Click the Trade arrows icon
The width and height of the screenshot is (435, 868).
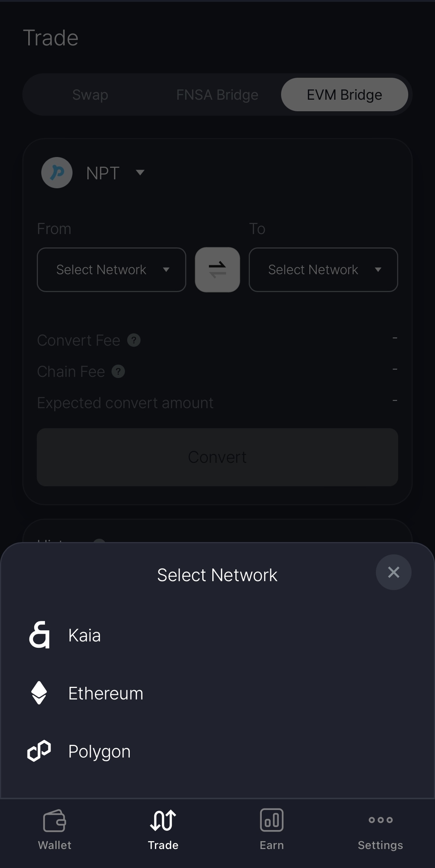tap(163, 820)
